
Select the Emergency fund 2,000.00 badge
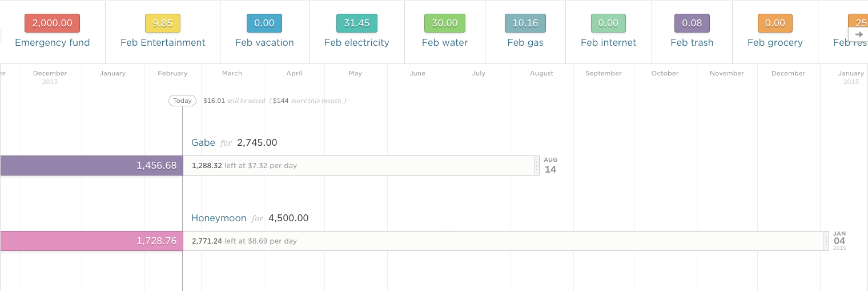pos(52,23)
